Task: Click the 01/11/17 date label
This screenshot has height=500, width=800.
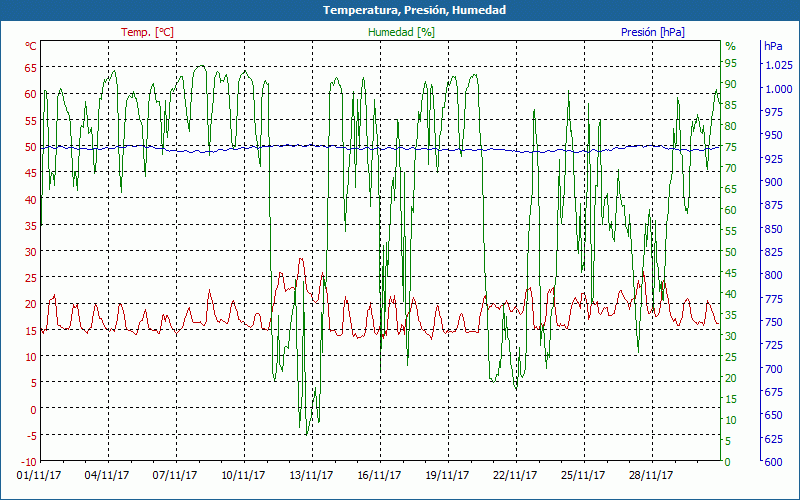Action: [39, 476]
